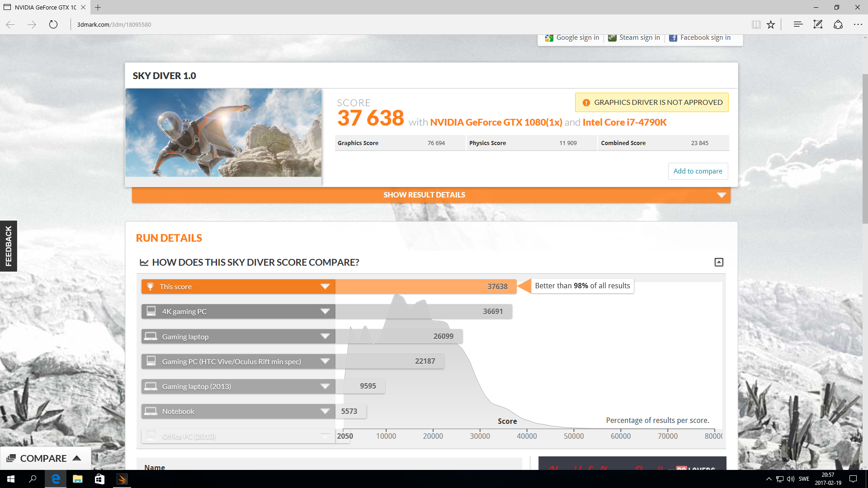
Task: Open network status tray icon
Action: click(780, 479)
